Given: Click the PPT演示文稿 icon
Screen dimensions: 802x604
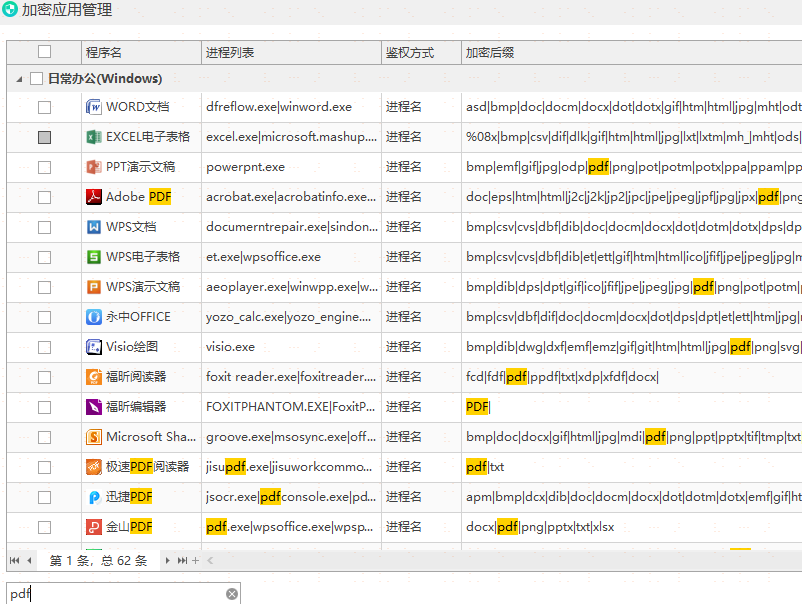Looking at the screenshot, I should coord(94,167).
